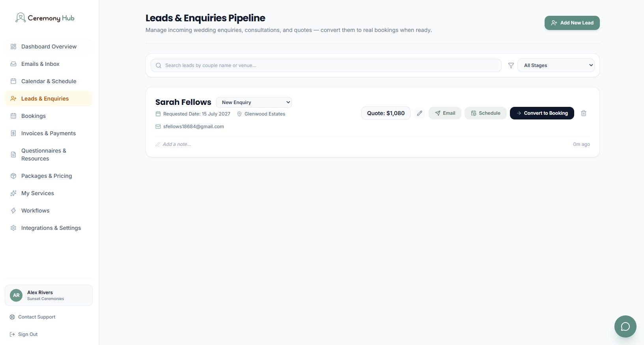The height and width of the screenshot is (345, 644).
Task: Go to Emails & Inbox
Action: 49,64
